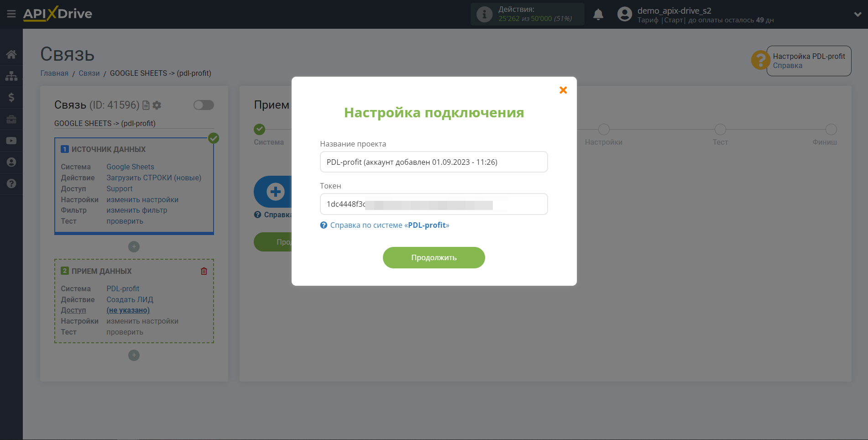
Task: Open the Home sidebar icon
Action: point(11,54)
